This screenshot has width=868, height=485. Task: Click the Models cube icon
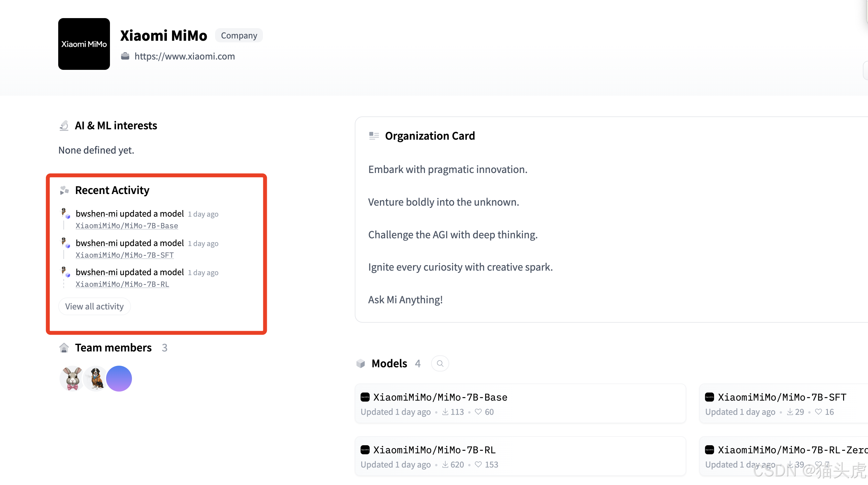(x=361, y=363)
